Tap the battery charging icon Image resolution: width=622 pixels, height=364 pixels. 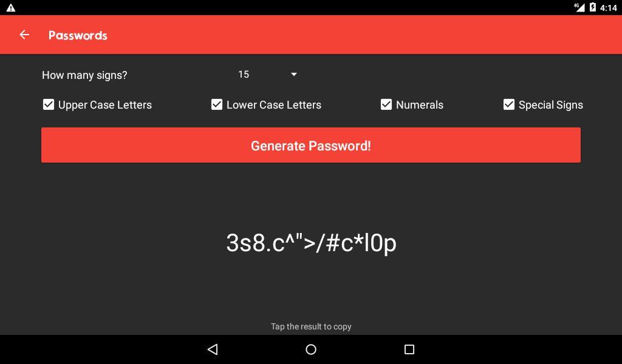pos(593,7)
